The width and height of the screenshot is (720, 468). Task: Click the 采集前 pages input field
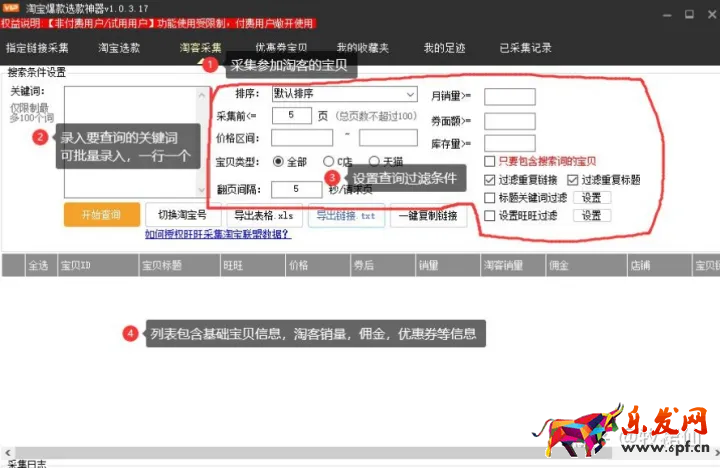(x=292, y=115)
